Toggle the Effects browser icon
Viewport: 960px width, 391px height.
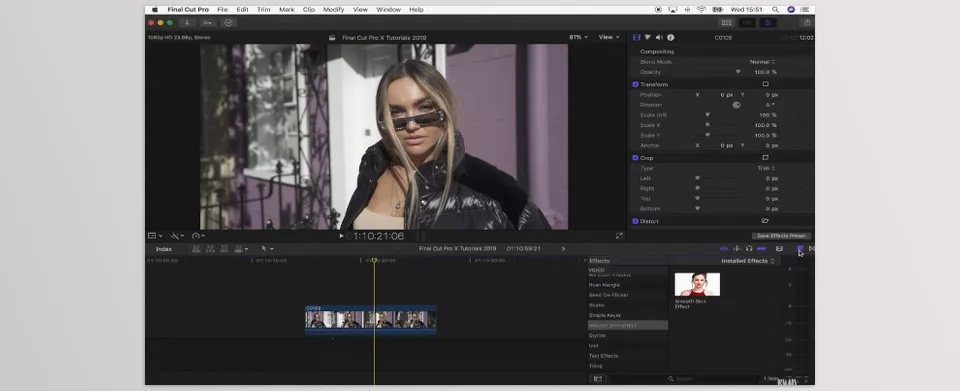point(800,248)
